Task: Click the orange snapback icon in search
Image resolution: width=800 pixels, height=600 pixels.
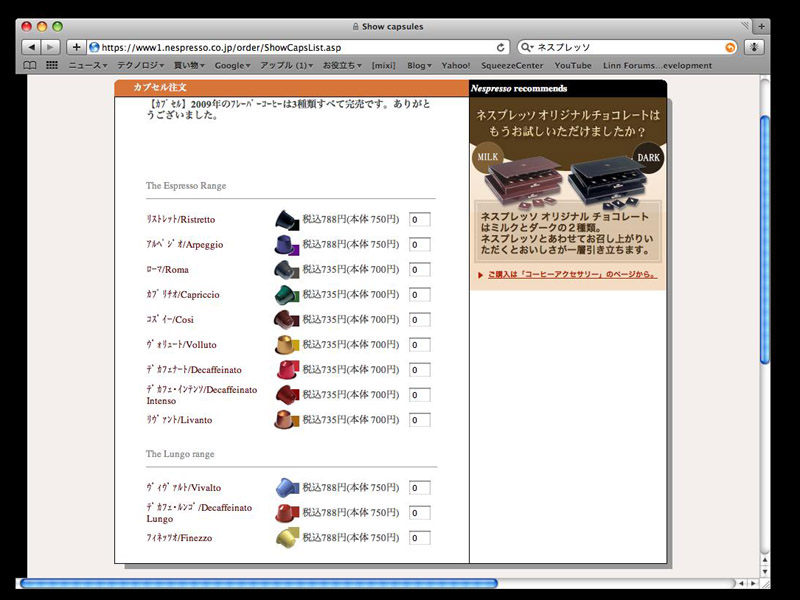Action: pyautogui.click(x=730, y=47)
